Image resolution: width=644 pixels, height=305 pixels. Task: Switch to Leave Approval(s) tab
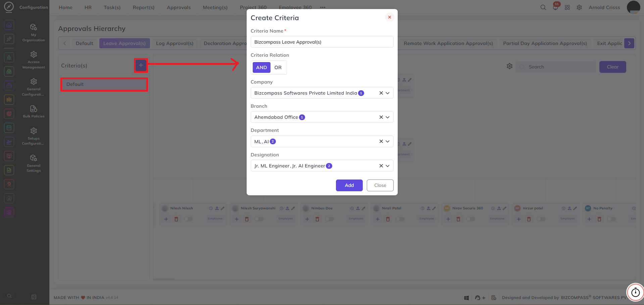[125, 43]
